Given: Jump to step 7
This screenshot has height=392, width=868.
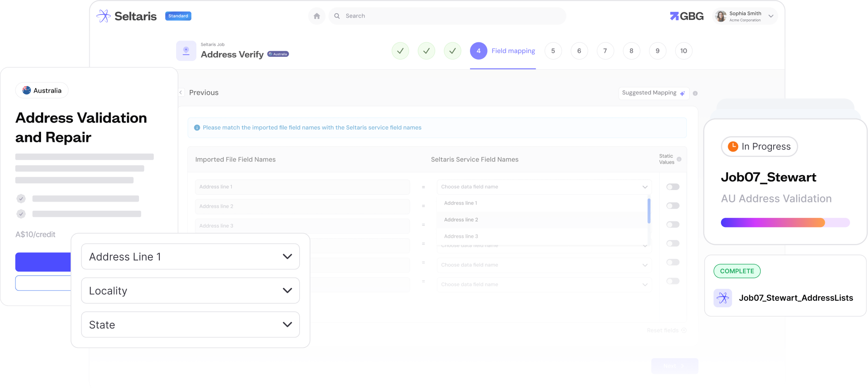Looking at the screenshot, I should pyautogui.click(x=605, y=51).
